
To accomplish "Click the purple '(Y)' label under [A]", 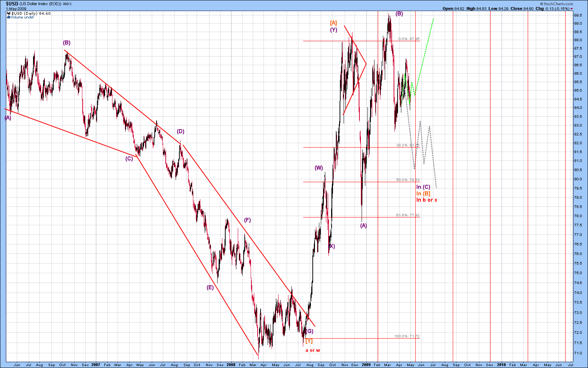I will [333, 30].
